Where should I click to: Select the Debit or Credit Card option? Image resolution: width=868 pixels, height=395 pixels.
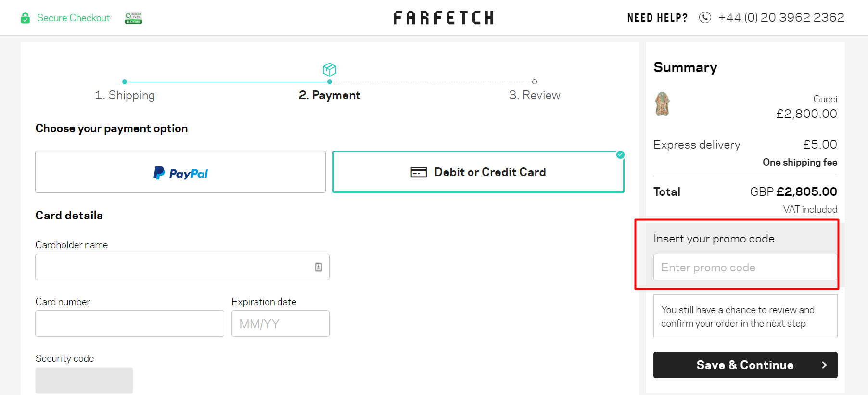(x=478, y=172)
